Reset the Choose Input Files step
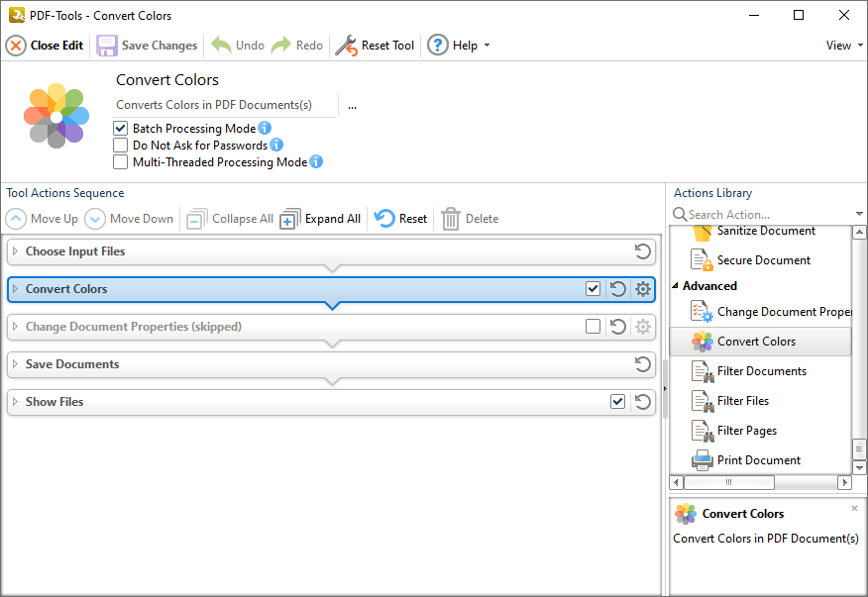 (x=641, y=251)
